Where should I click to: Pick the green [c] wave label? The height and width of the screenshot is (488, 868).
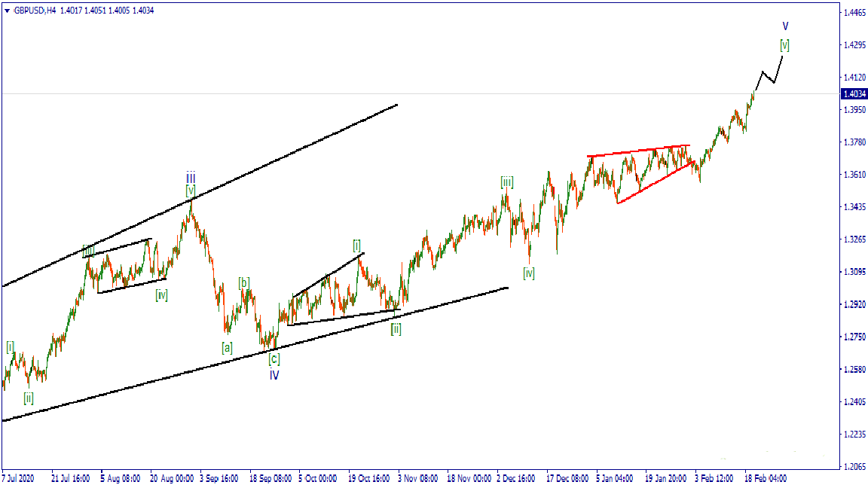274,359
